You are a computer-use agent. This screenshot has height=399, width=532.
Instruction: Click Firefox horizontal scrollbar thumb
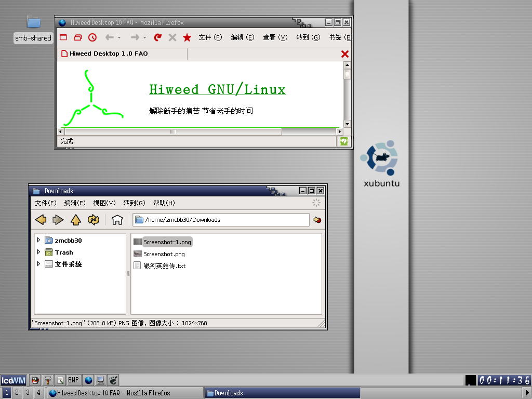click(173, 131)
